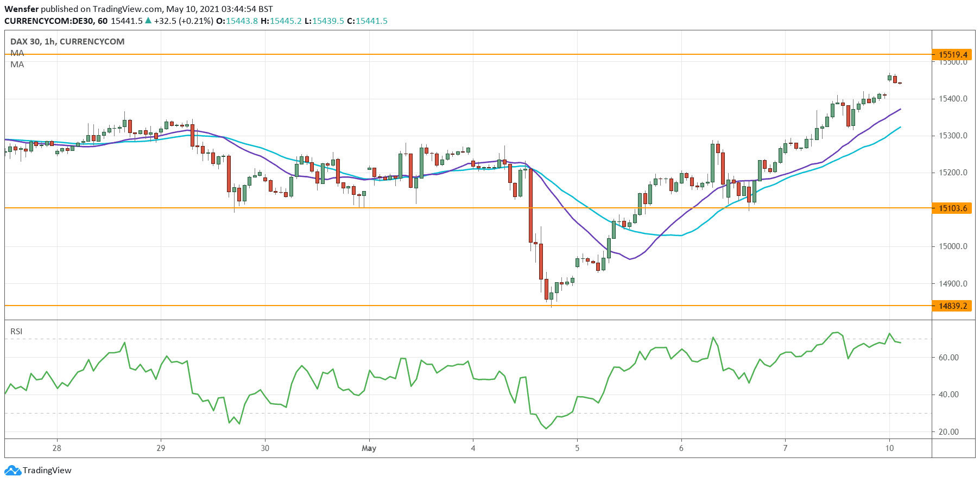Click the date 28 on time axis
Image resolution: width=980 pixels, height=483 pixels.
click(x=56, y=448)
